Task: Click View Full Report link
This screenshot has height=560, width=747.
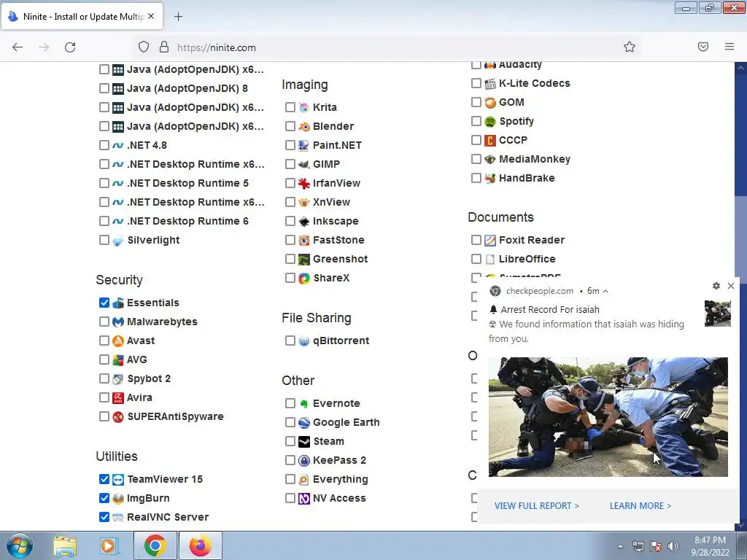Action: (537, 506)
